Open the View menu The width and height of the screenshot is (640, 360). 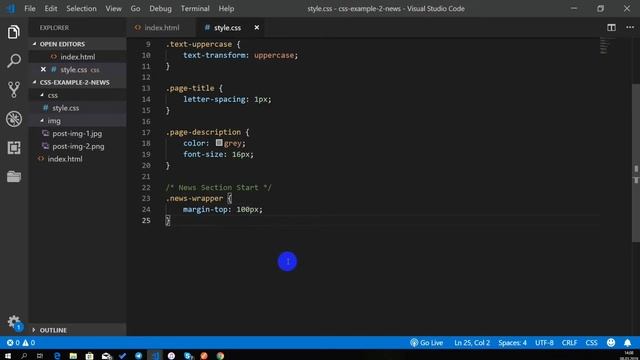coord(113,8)
